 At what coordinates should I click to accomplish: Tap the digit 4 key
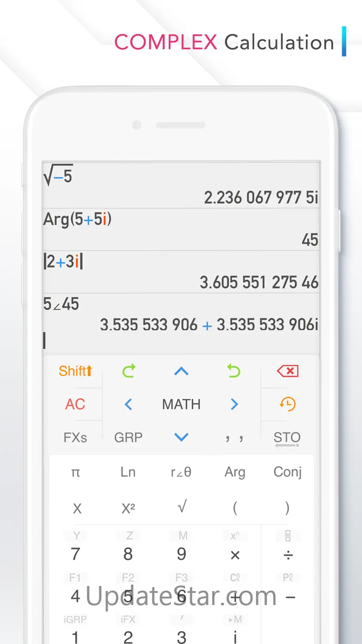pos(76,597)
